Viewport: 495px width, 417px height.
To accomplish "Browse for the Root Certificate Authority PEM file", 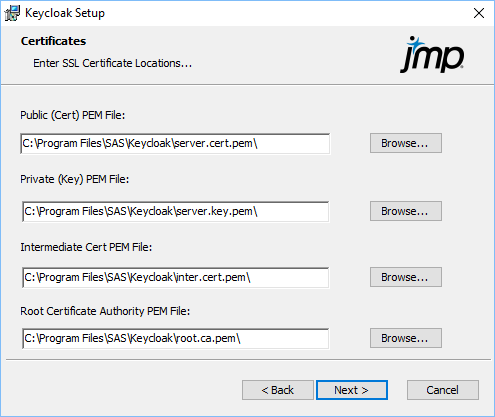I will point(406,338).
